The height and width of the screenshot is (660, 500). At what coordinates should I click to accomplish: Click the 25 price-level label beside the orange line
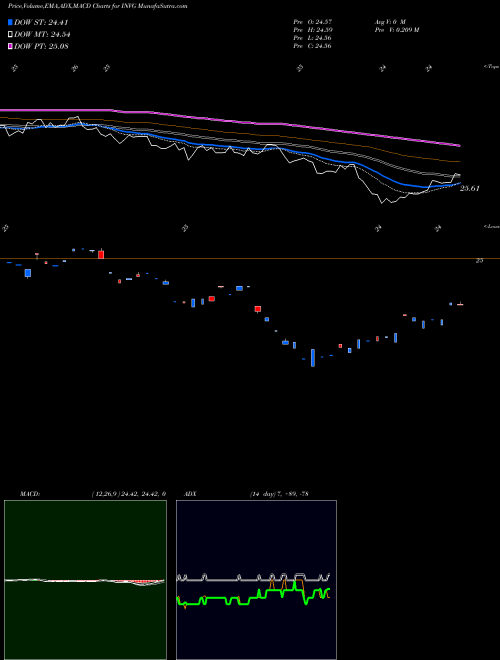pos(479,261)
